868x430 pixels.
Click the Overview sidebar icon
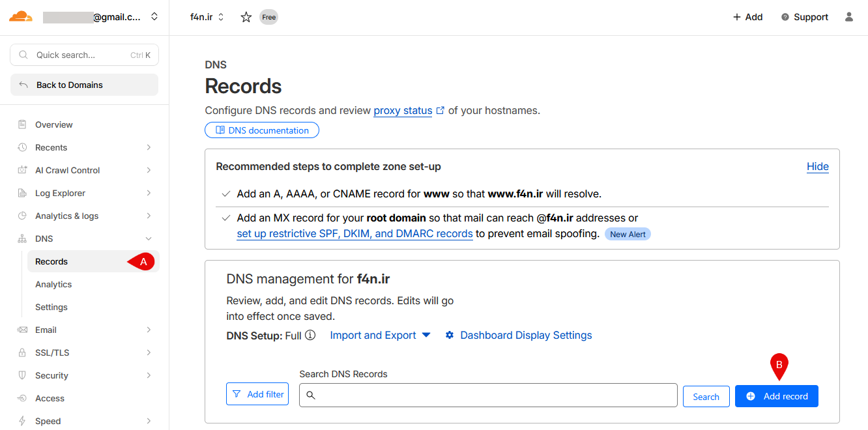(23, 125)
